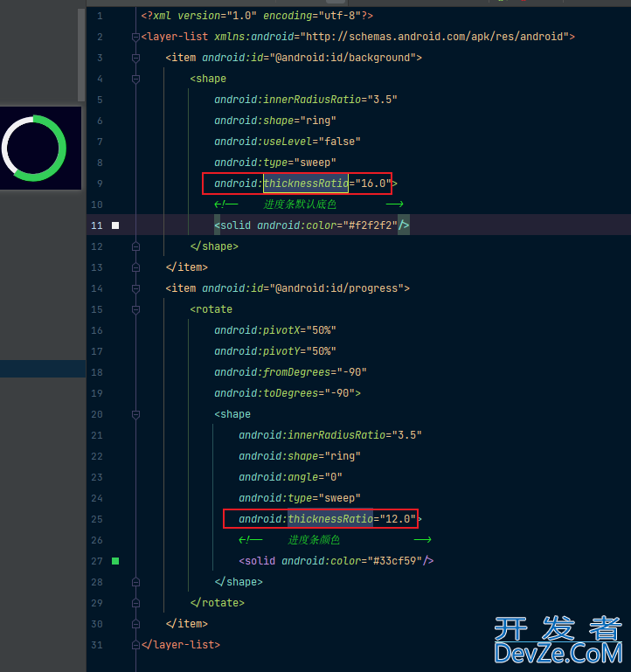Open green color swatch on line 27 gutter

click(115, 561)
